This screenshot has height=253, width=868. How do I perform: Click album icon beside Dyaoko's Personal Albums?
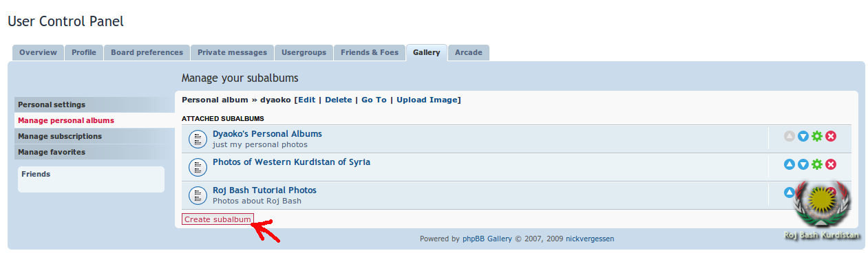(198, 140)
